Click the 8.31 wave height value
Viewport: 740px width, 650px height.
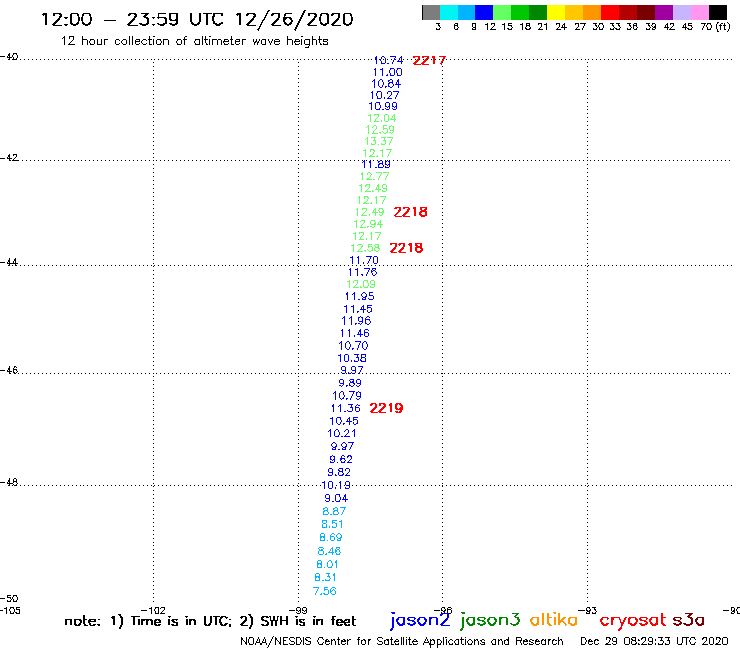click(x=325, y=577)
